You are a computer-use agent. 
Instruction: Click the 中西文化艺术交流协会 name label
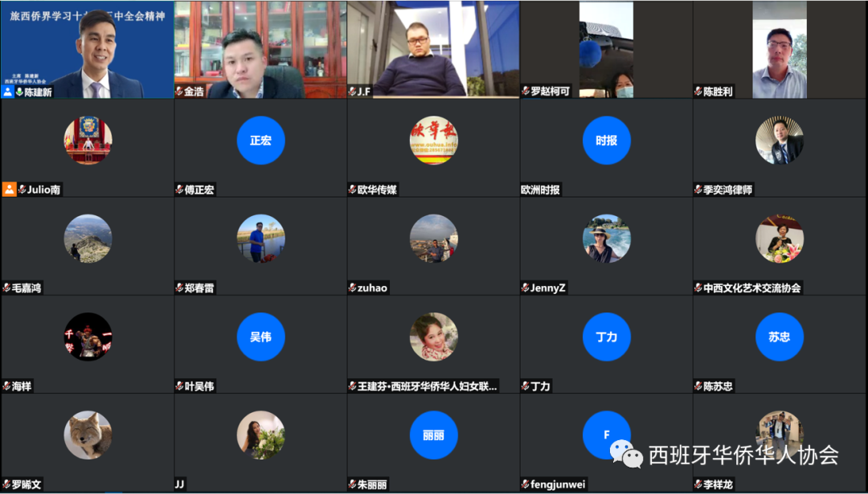click(x=752, y=288)
